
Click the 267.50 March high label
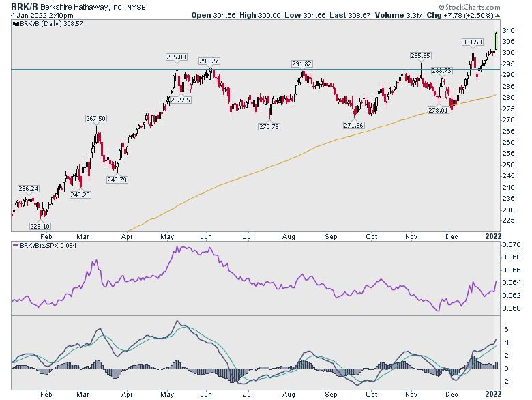[95, 119]
